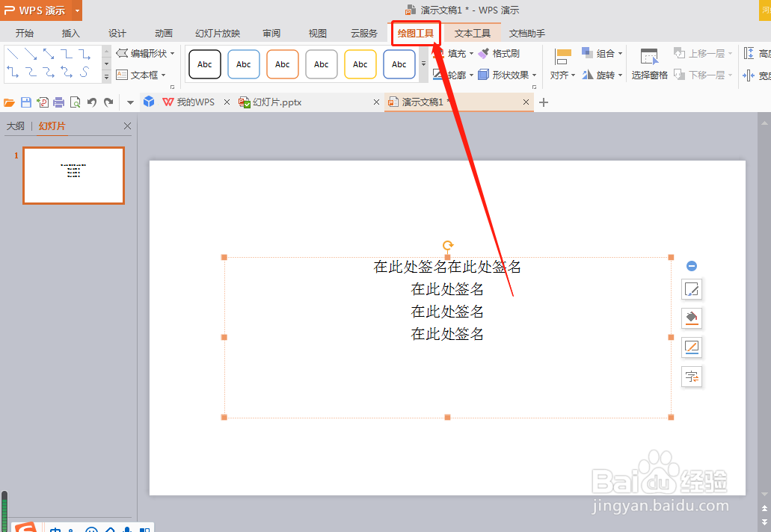Select the freeform scribble curve shape

point(85,72)
